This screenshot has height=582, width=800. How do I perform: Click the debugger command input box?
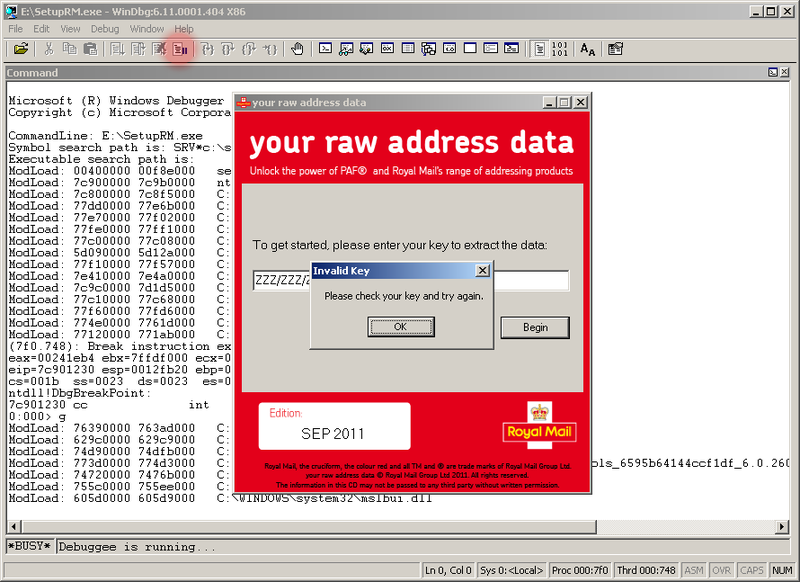point(423,547)
